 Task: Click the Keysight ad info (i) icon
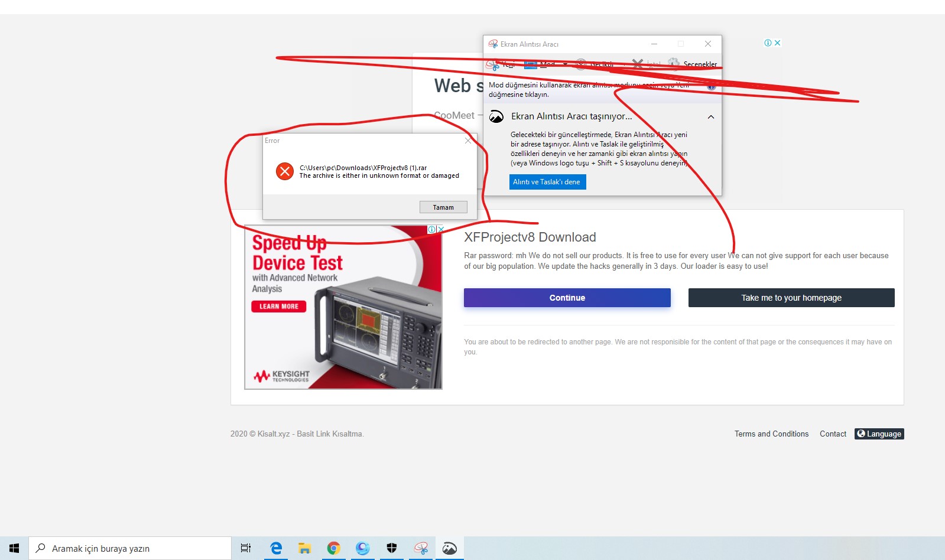(432, 229)
